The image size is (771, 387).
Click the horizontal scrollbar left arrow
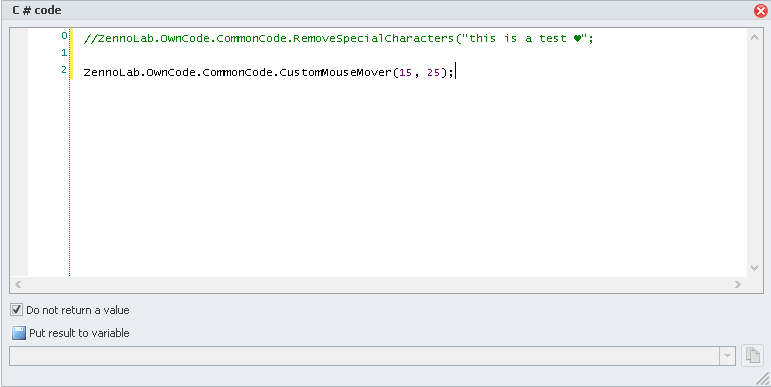click(18, 284)
